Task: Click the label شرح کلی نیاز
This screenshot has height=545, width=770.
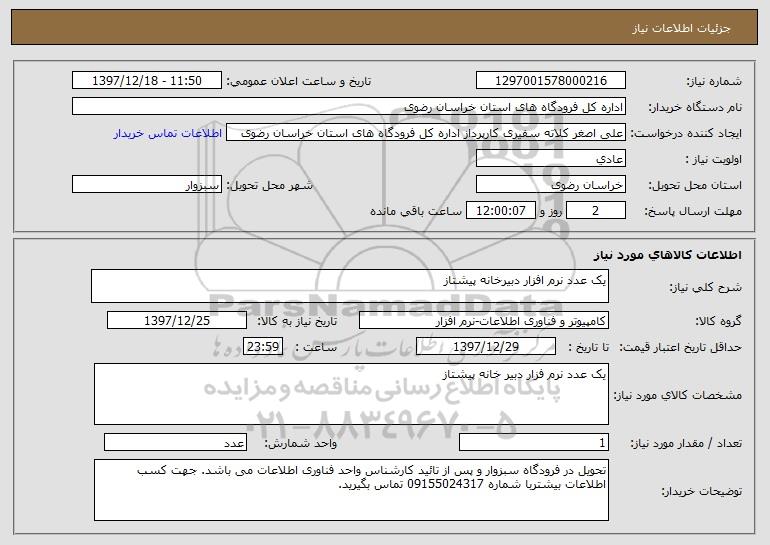Action: click(706, 287)
